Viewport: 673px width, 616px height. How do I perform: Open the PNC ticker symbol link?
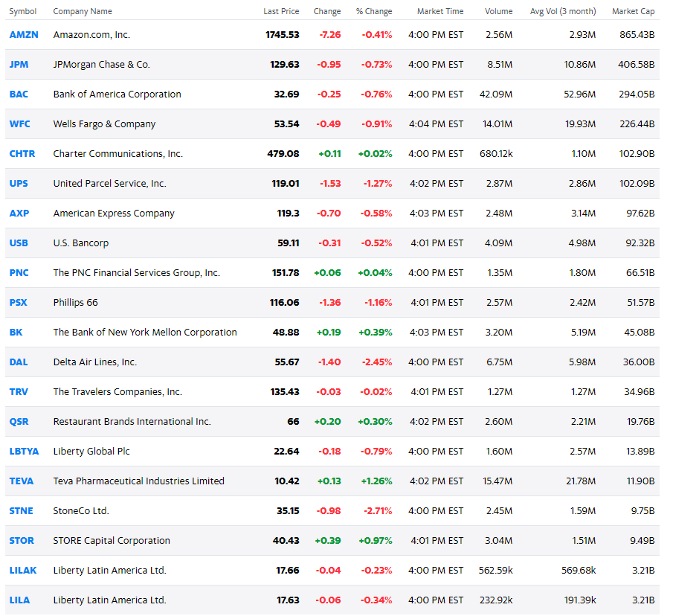tap(19, 272)
